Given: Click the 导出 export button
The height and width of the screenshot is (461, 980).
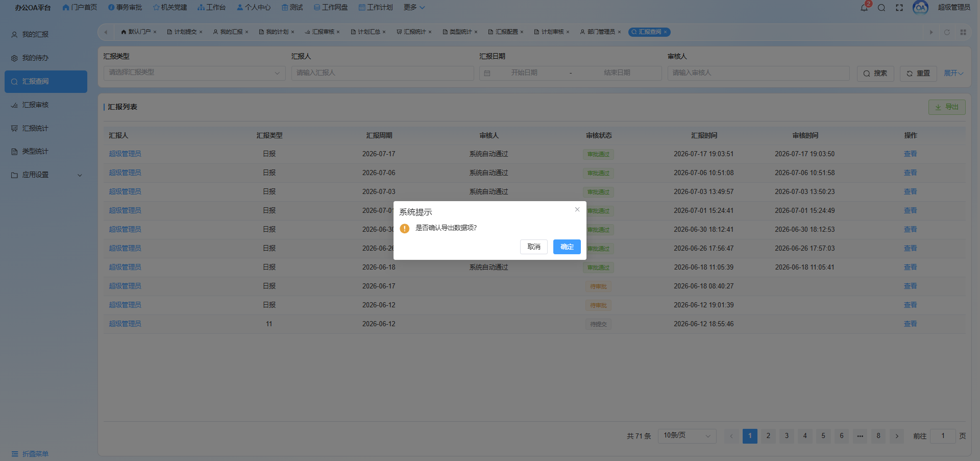Looking at the screenshot, I should [x=947, y=107].
